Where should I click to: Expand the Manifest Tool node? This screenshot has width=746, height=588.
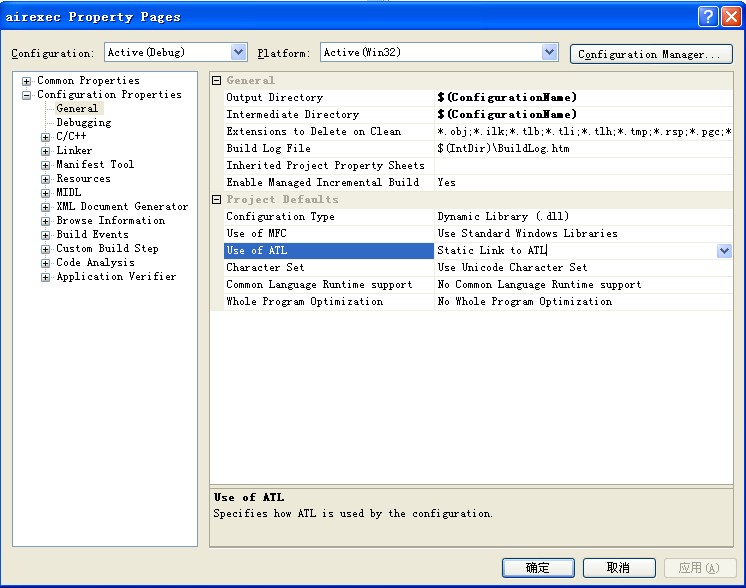pos(46,165)
